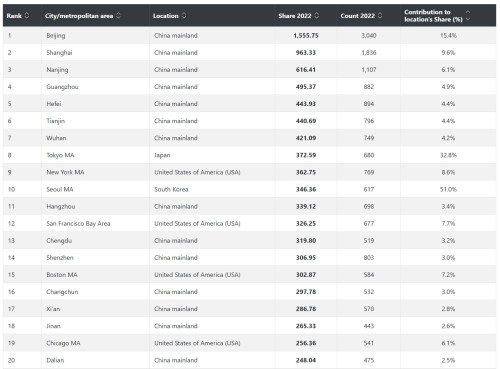
Task: Select the Dalian row at rank 20
Action: [249, 360]
